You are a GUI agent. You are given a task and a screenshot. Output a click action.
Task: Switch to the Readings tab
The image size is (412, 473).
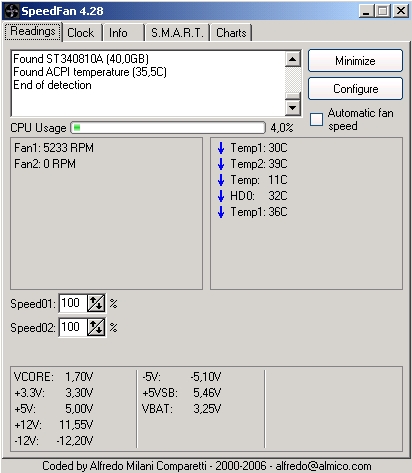click(33, 32)
